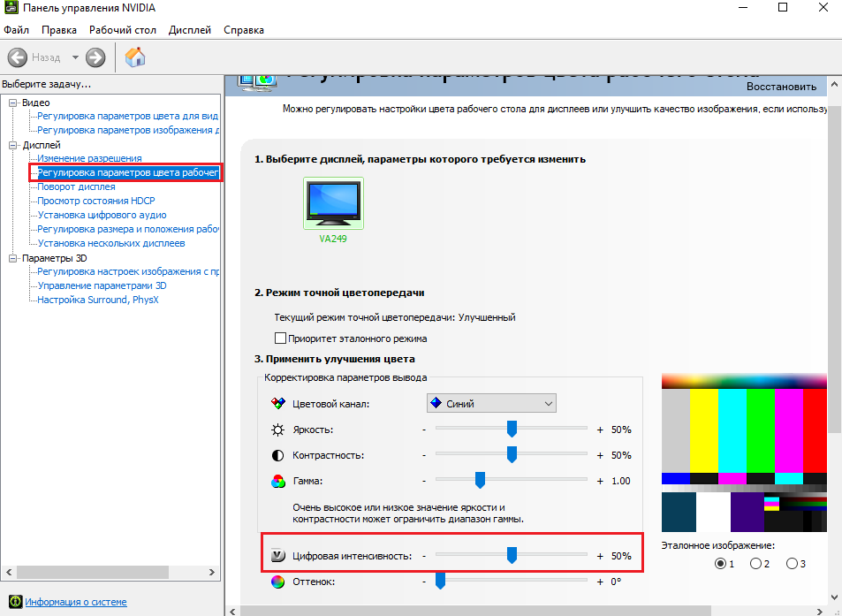Select reference image radio button 3

point(792,563)
